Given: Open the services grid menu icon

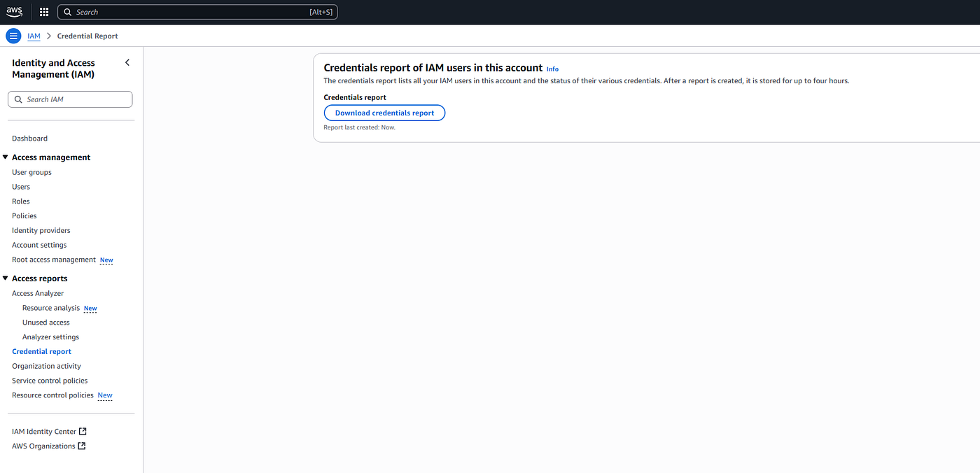Looking at the screenshot, I should pos(44,12).
